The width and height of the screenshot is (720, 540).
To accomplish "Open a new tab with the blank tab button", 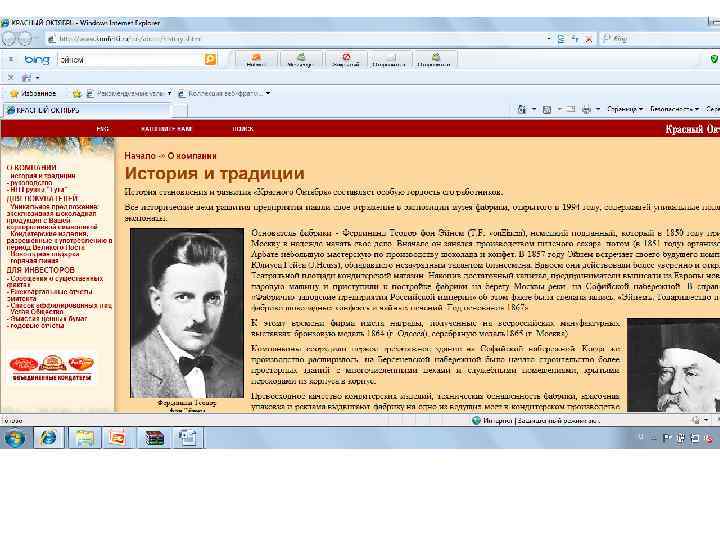I will pyautogui.click(x=180, y=110).
